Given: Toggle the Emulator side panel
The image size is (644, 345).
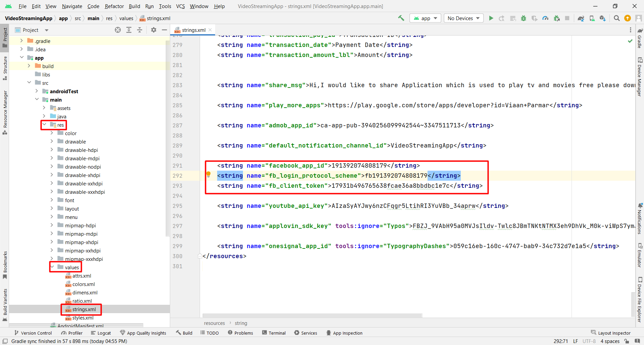Looking at the screenshot, I should pos(640,255).
